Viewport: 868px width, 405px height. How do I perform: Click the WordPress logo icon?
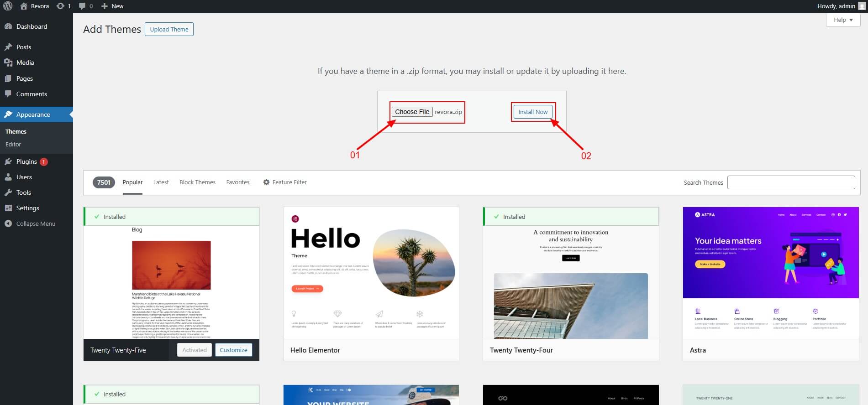[x=8, y=6]
